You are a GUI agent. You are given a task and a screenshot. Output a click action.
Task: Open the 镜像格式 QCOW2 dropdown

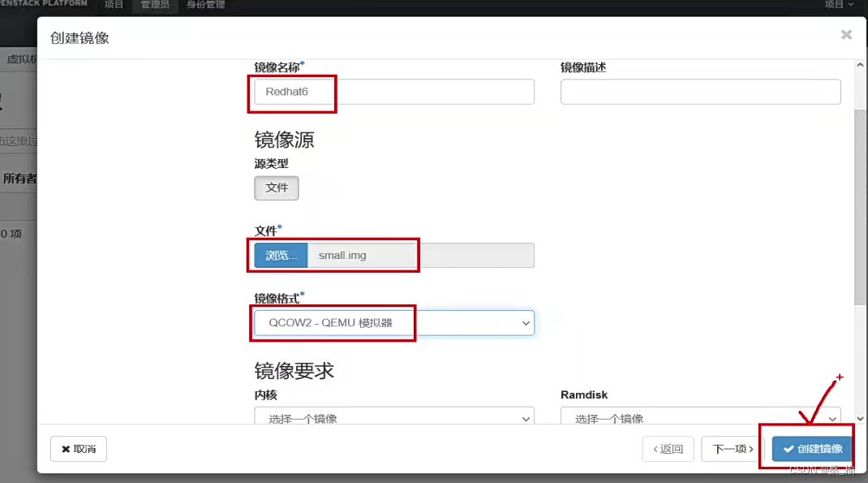point(394,323)
